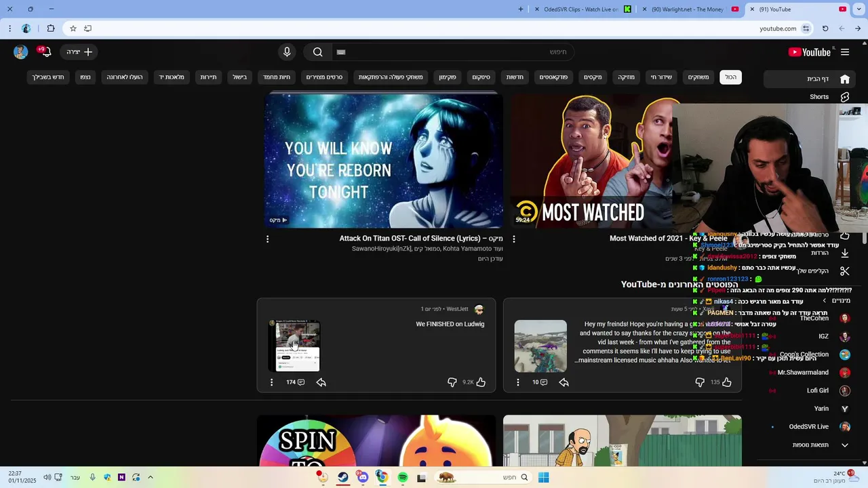868x488 pixels.
Task: Select the 'חדש בשבילך' filter chip
Action: coord(48,77)
